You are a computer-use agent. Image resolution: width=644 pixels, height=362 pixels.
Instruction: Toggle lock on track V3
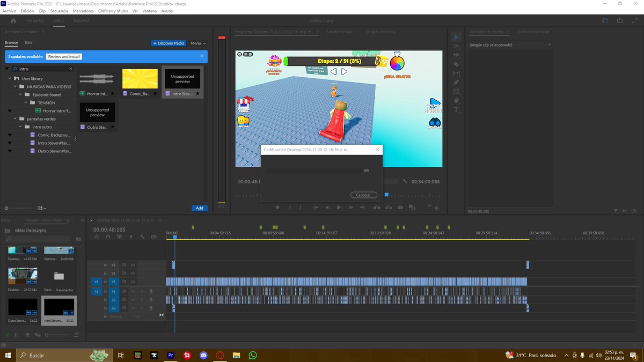point(105,265)
